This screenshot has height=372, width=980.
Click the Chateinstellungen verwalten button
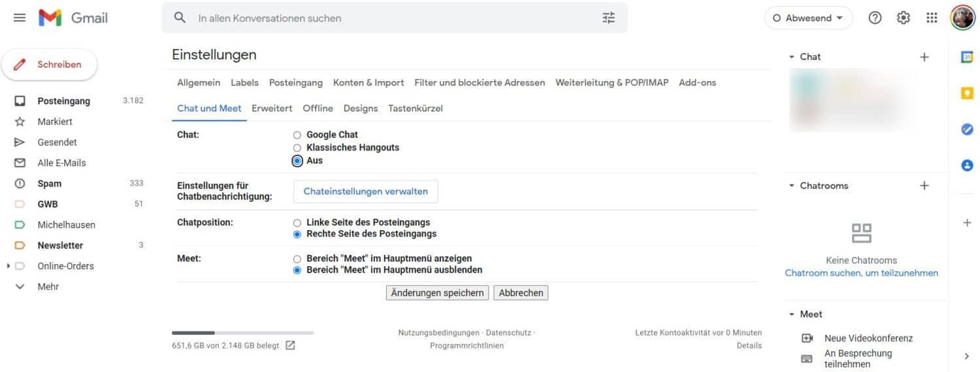tap(365, 192)
